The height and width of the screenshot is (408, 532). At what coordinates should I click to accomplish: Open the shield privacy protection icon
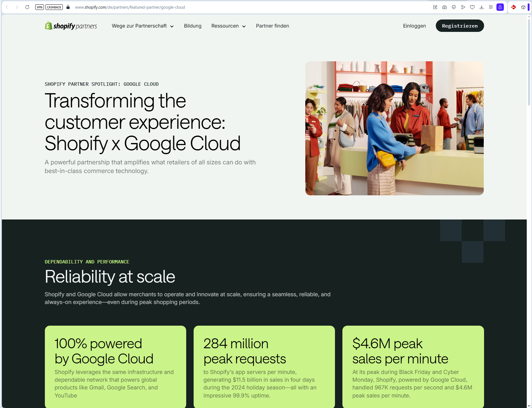[454, 7]
